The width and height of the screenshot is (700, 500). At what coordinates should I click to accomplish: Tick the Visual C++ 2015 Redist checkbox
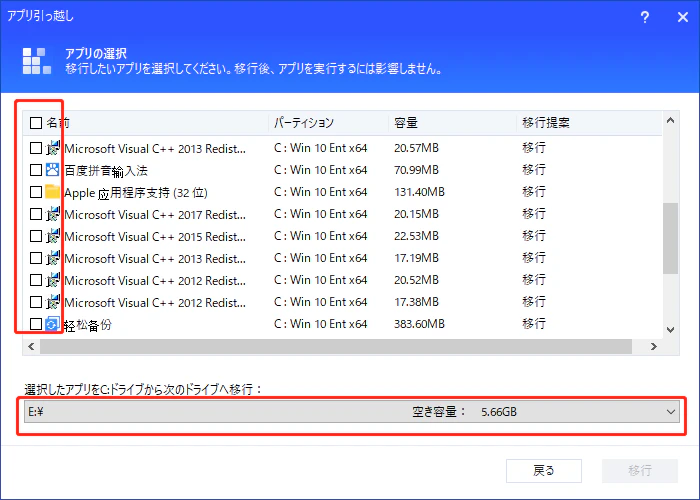[36, 236]
